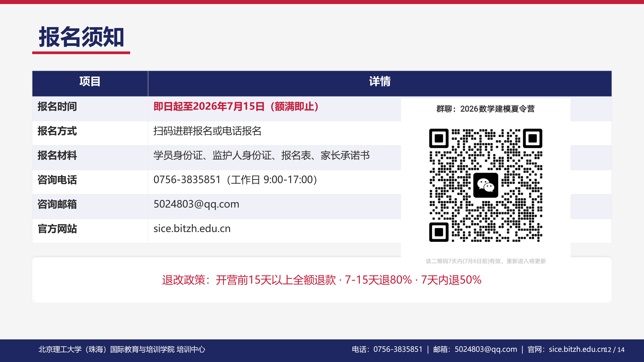Click the 报名时间 row label
Image resolution: width=644 pixels, height=362 pixels.
pyautogui.click(x=57, y=106)
